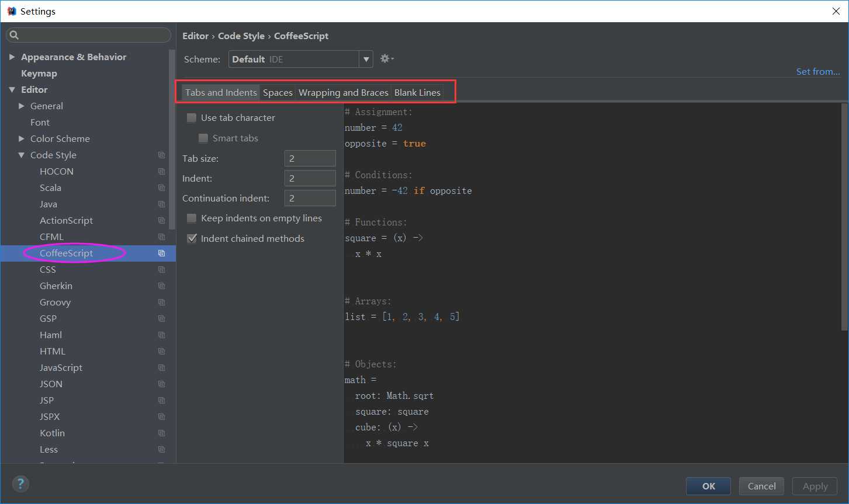The height and width of the screenshot is (504, 849).
Task: Click copy icon on Less row
Action: 162,450
